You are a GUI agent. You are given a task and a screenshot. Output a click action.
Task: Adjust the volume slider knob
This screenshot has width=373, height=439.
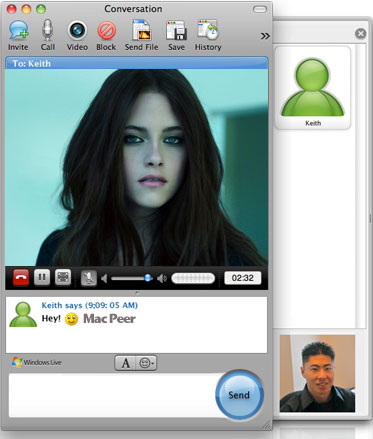coord(148,278)
